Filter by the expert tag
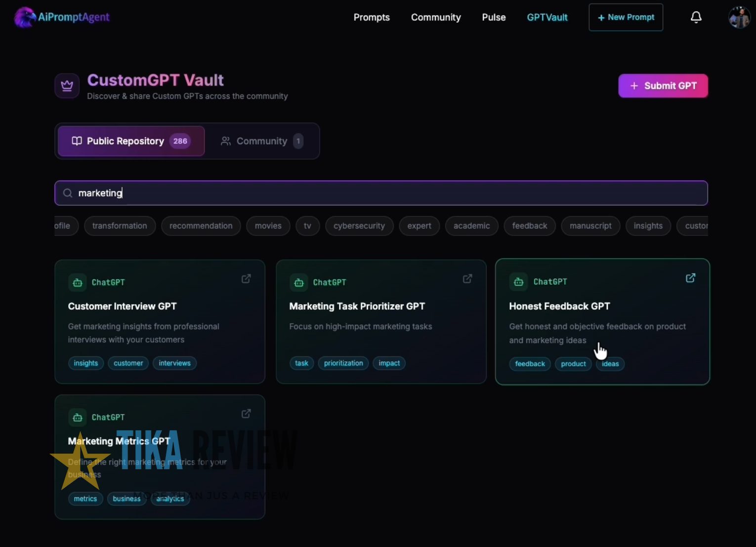 419,226
